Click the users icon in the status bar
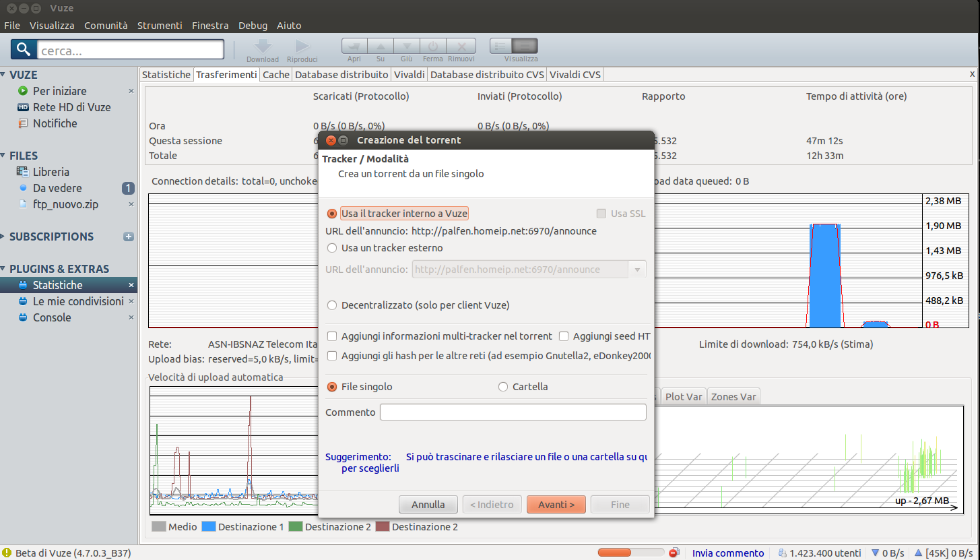The width and height of the screenshot is (980, 560). (783, 553)
